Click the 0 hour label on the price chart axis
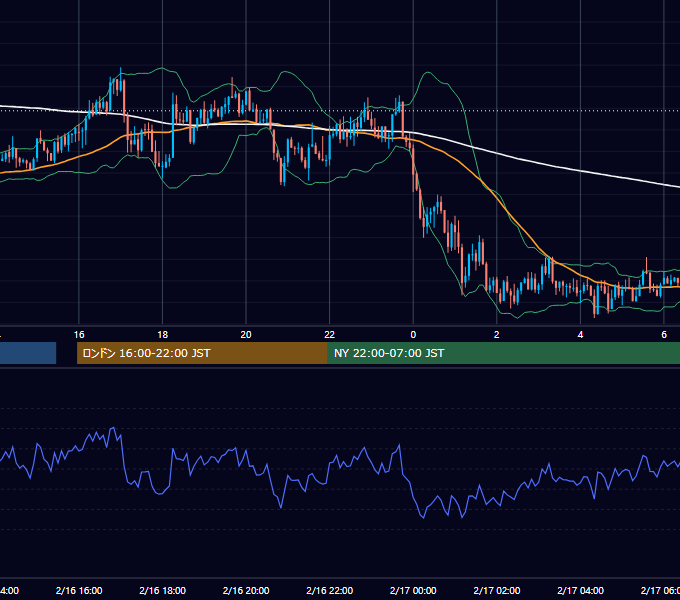This screenshot has height=600, width=680. [x=413, y=335]
